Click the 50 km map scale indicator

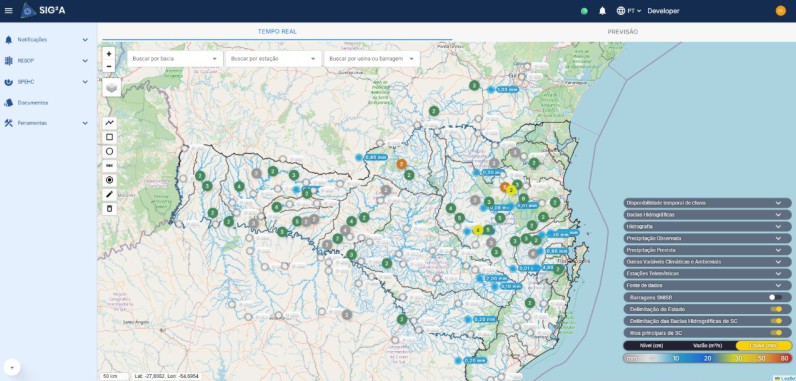click(x=113, y=376)
